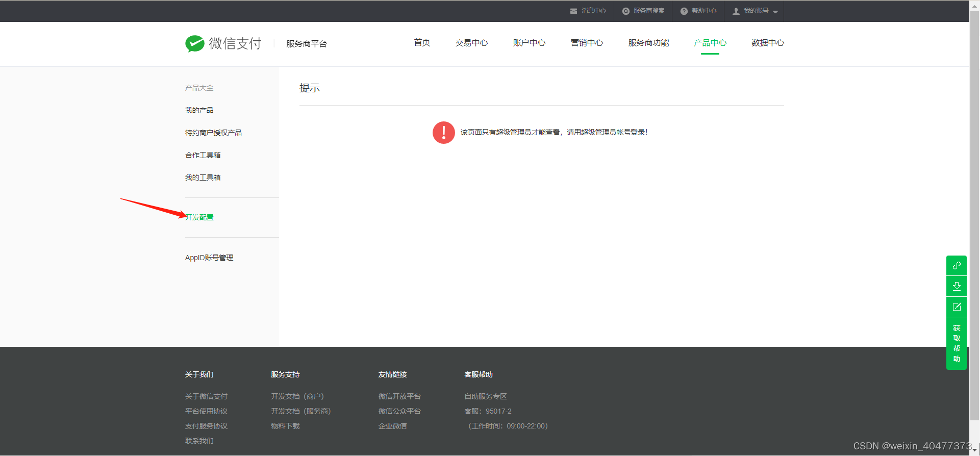Click the green download icon in floating sidebar
The image size is (980, 456).
[x=957, y=286]
